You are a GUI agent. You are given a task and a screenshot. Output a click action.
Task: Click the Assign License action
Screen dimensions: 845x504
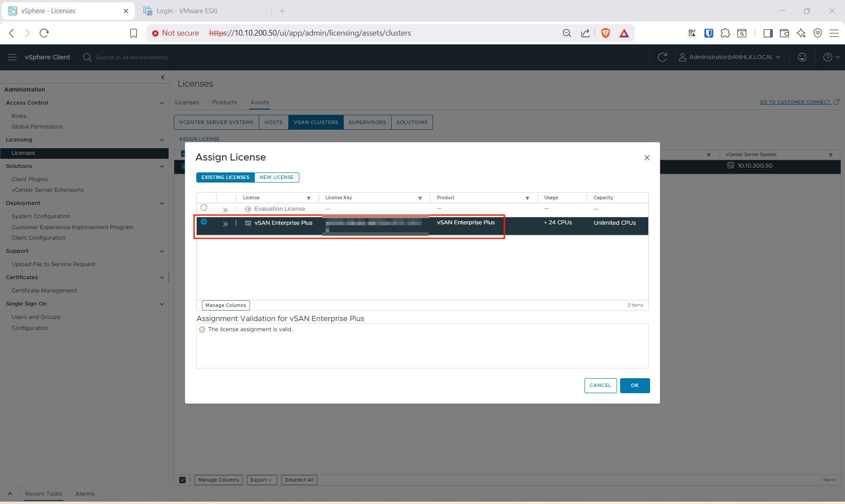(199, 139)
